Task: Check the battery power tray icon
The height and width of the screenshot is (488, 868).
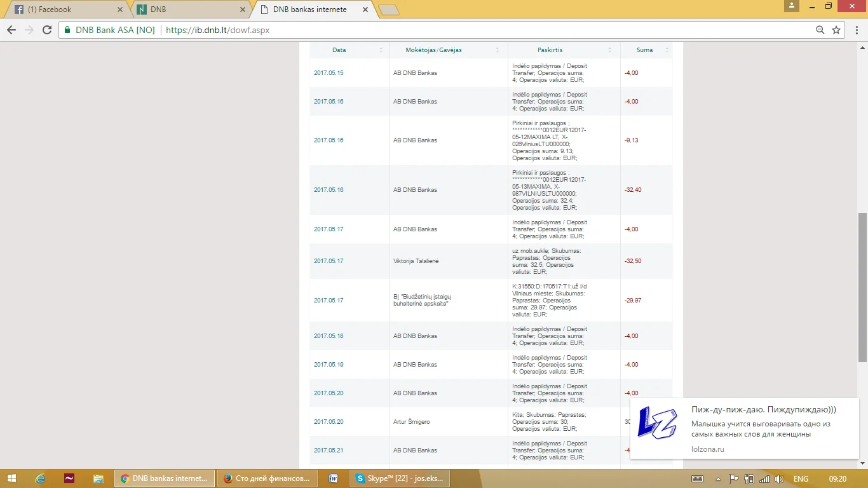Action: click(x=749, y=479)
